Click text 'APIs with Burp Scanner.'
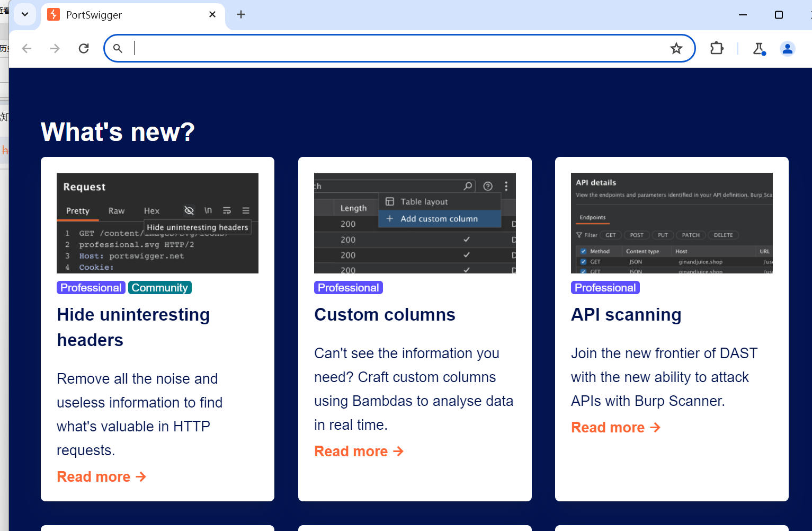The height and width of the screenshot is (531, 812). coord(648,401)
